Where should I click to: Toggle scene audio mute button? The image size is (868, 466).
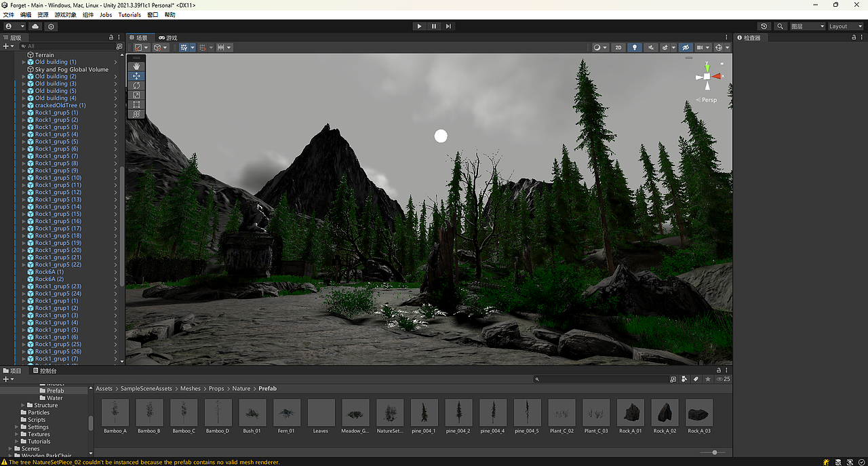[651, 47]
